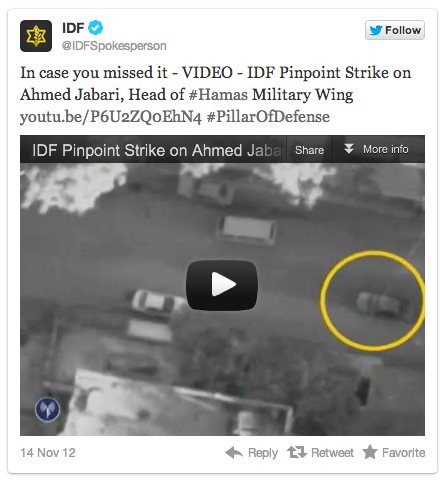Click the video title text bar
The width and height of the screenshot is (441, 482).
pos(157,150)
